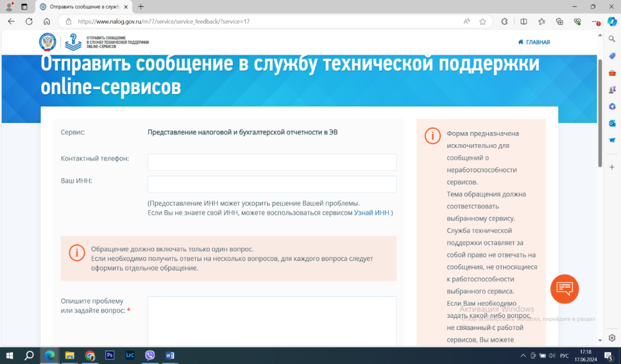The image size is (621, 364).
Task: Open a new browser tab
Action: (x=141, y=7)
